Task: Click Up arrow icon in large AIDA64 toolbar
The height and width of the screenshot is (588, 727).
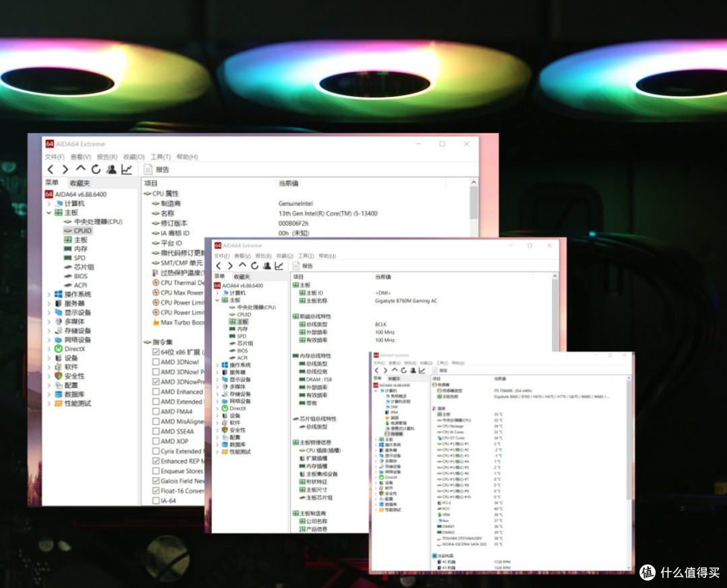Action: click(x=81, y=169)
